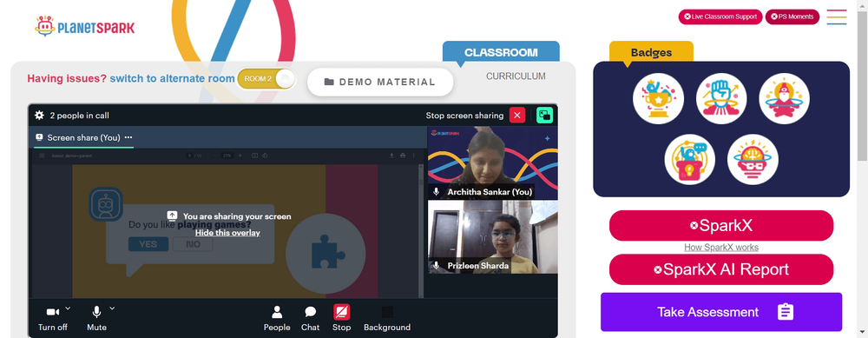Open DEMO MATERIAL

380,82
